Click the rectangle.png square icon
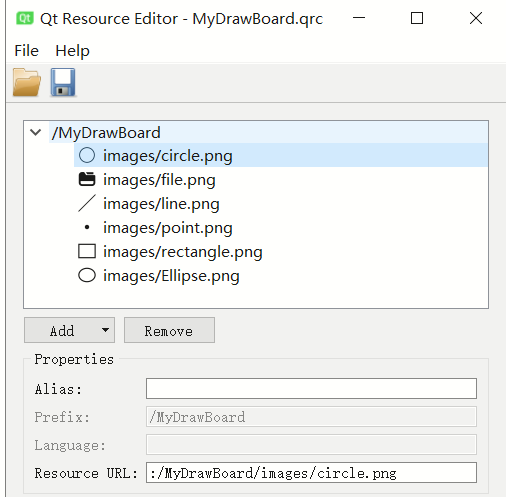This screenshot has width=506, height=497. [87, 251]
